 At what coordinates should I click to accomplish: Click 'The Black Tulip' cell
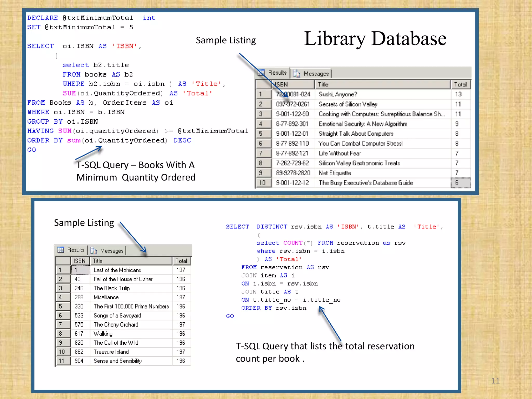131,288
